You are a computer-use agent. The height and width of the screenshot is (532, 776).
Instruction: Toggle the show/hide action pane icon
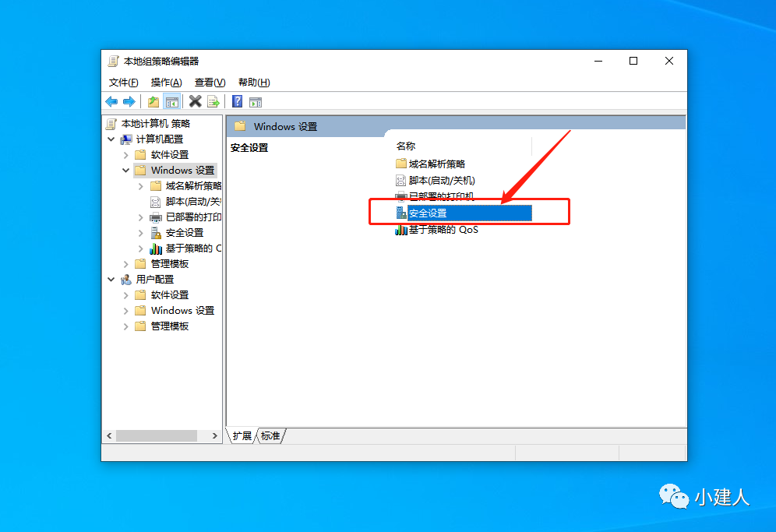[256, 102]
